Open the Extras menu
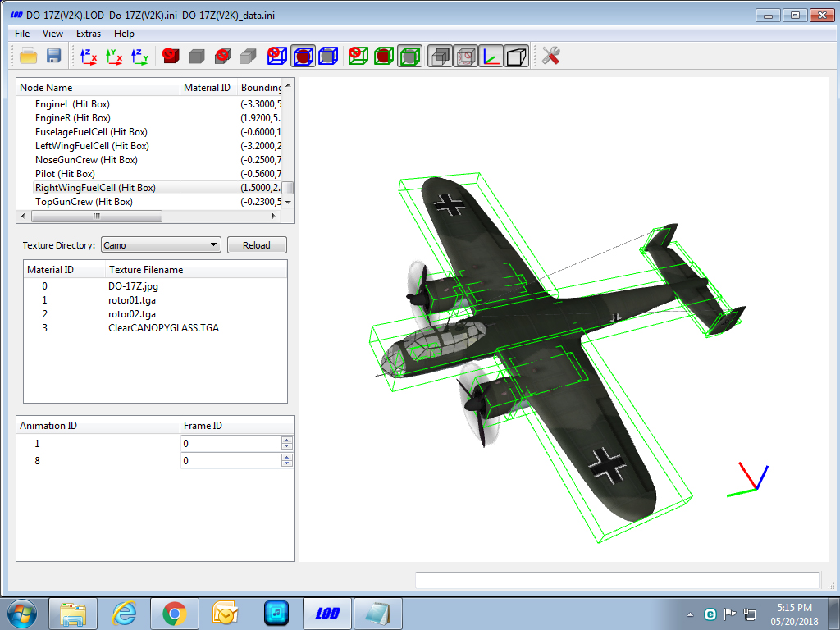840x630 pixels. click(89, 33)
